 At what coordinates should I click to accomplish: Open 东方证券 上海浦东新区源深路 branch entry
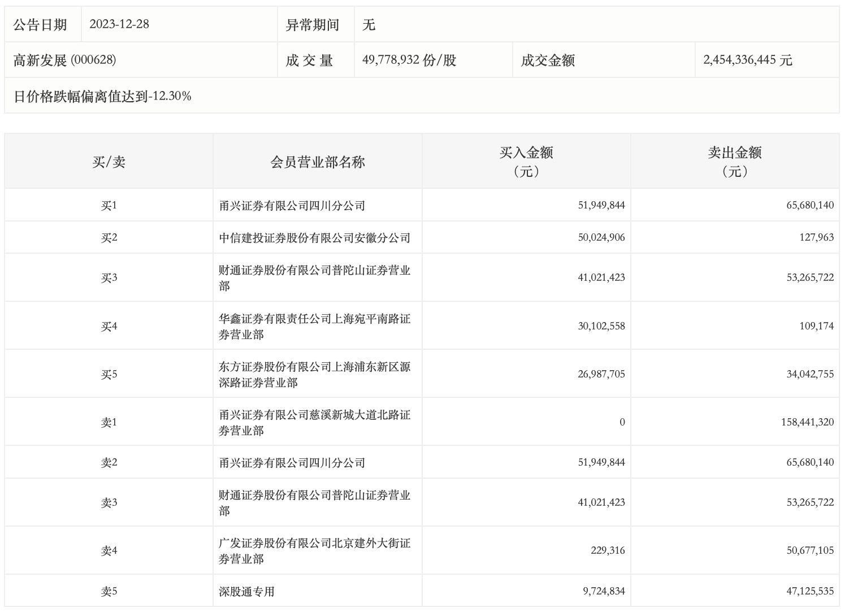[315, 375]
